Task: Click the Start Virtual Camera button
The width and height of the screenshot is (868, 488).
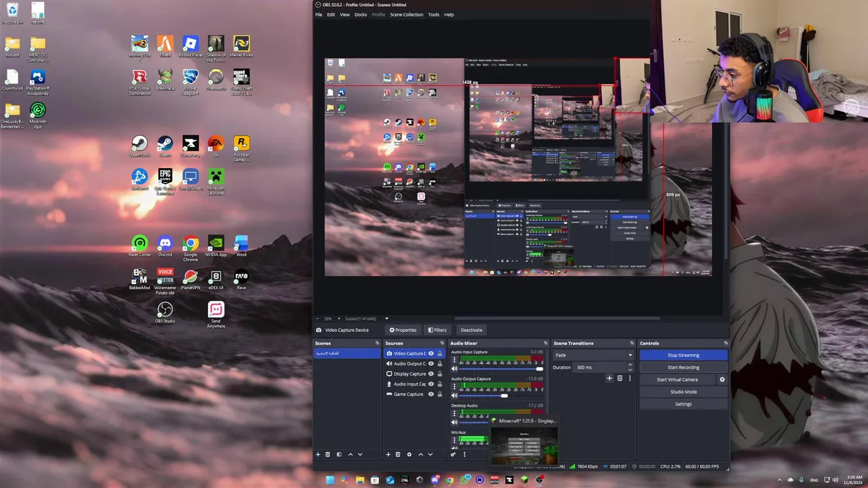Action: click(677, 380)
